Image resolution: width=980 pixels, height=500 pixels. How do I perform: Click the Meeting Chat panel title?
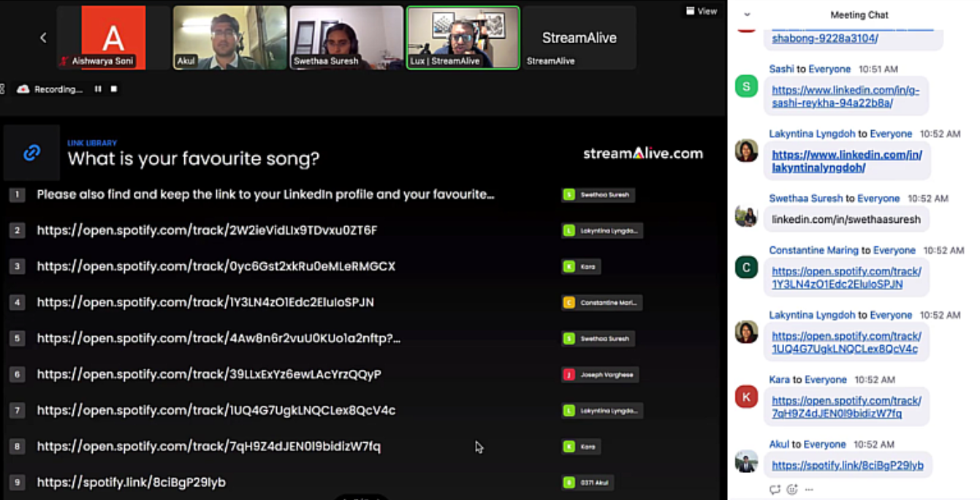tap(859, 15)
